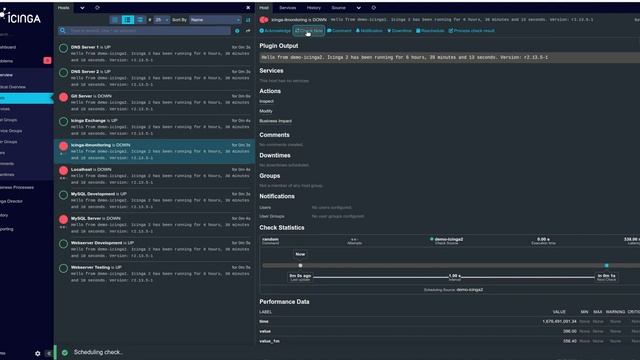640x360 pixels.
Task: Open the filter help info icon
Action: [237, 31]
